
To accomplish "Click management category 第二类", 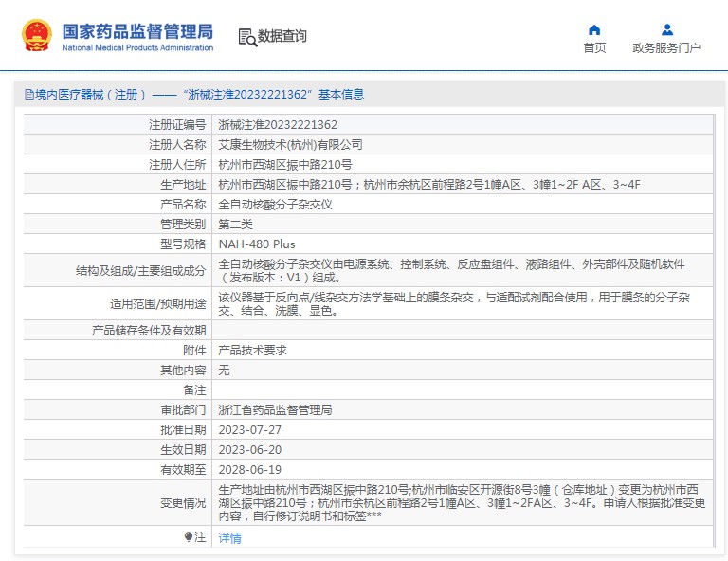I will pyautogui.click(x=235, y=225).
